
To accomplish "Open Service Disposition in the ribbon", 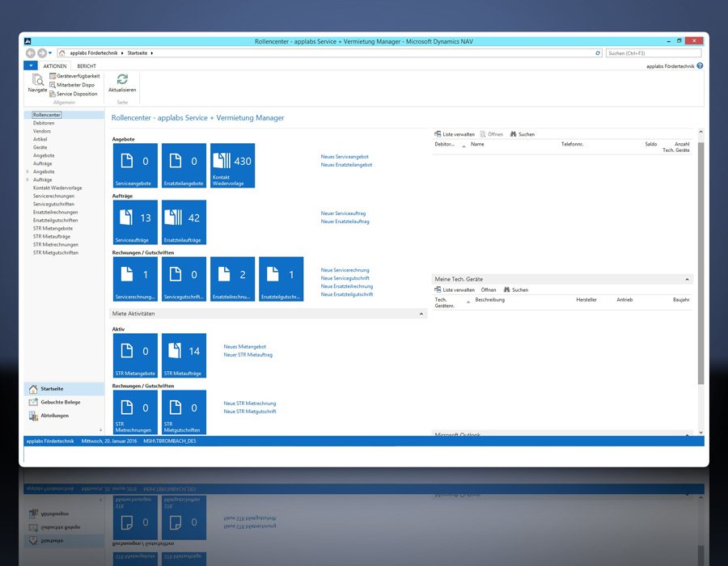I will click(x=74, y=94).
